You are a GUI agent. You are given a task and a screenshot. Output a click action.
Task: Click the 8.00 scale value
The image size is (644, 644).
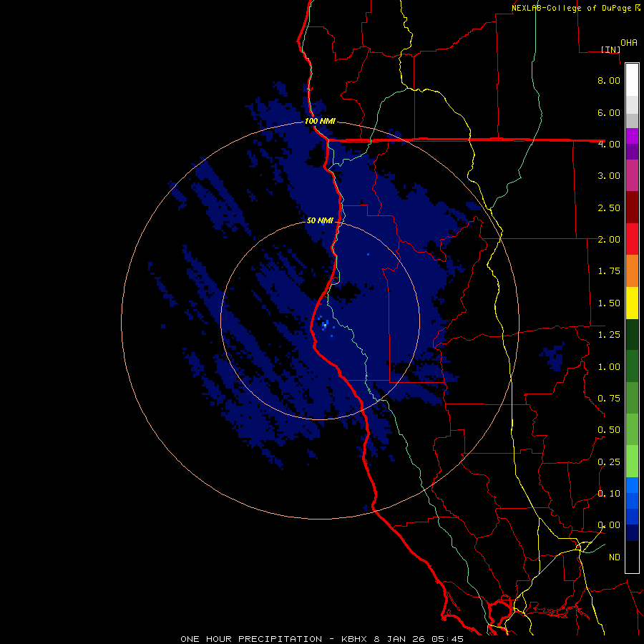pyautogui.click(x=609, y=80)
